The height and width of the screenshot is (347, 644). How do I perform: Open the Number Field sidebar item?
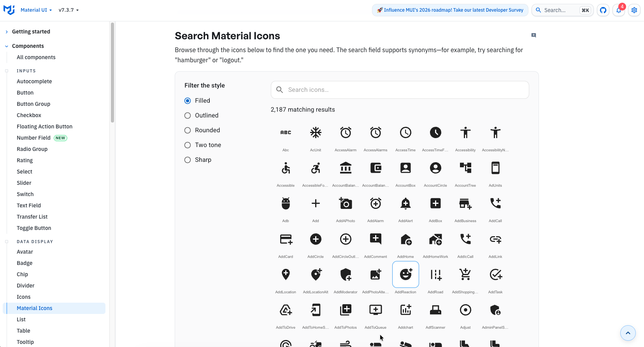point(33,138)
